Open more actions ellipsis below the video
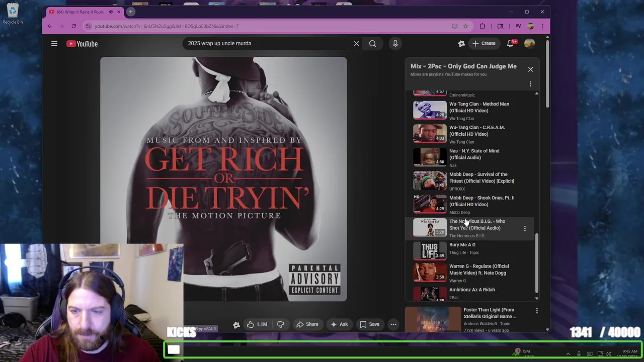Screen dimensions: 644x362 [x=393, y=324]
